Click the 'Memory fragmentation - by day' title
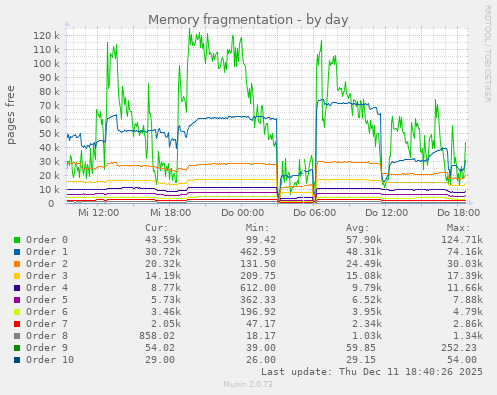This screenshot has height=395, width=497. 248,20
